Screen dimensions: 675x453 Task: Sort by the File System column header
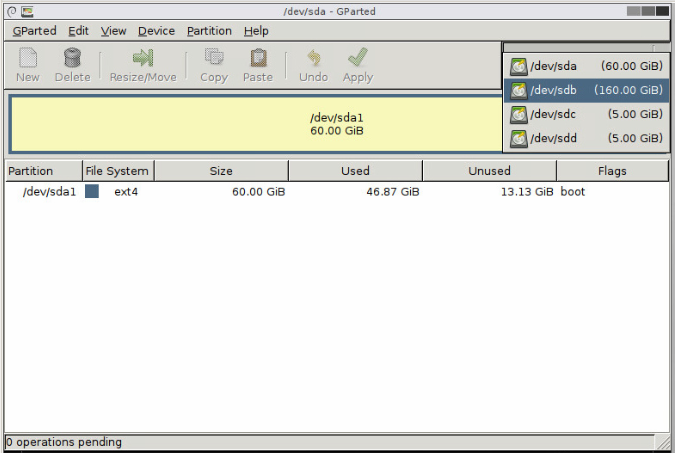click(117, 171)
